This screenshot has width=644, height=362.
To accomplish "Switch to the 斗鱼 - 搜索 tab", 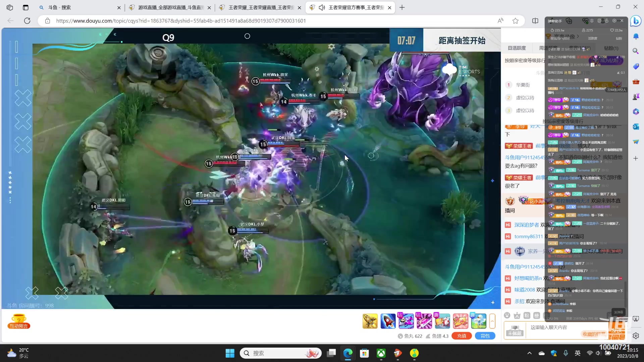I will pyautogui.click(x=79, y=7).
